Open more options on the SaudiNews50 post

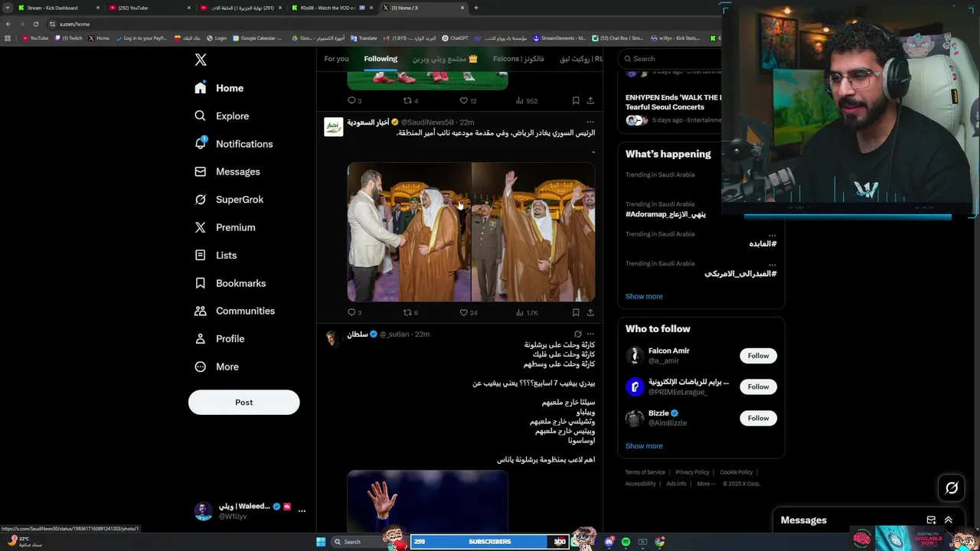tap(590, 122)
